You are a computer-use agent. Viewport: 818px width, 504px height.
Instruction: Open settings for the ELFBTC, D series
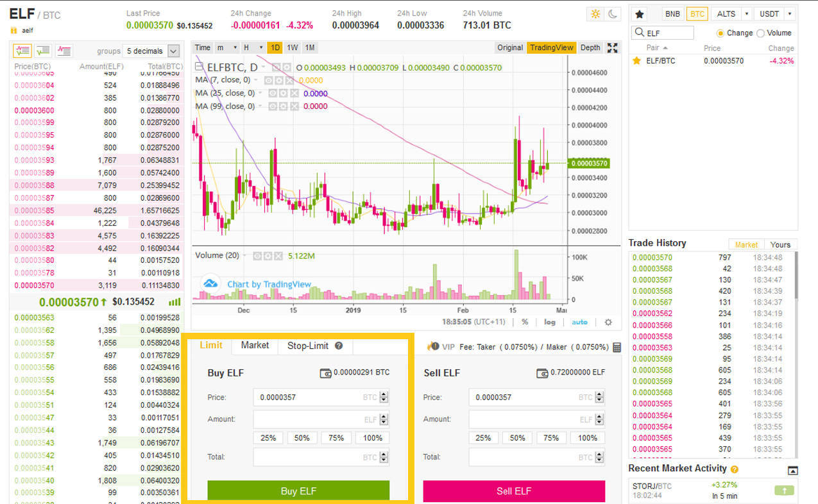tap(286, 67)
